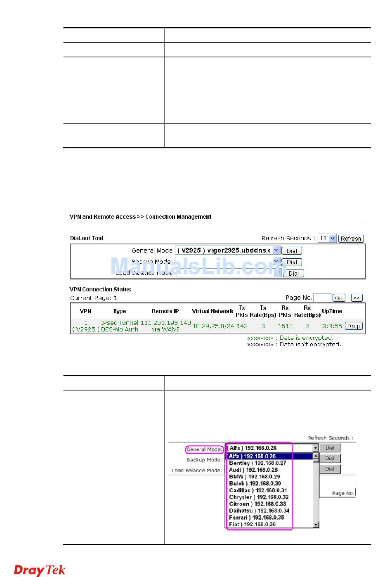
Task: Click the 'Load Balance Mode:' label beside the profile list
Action: 197,471
